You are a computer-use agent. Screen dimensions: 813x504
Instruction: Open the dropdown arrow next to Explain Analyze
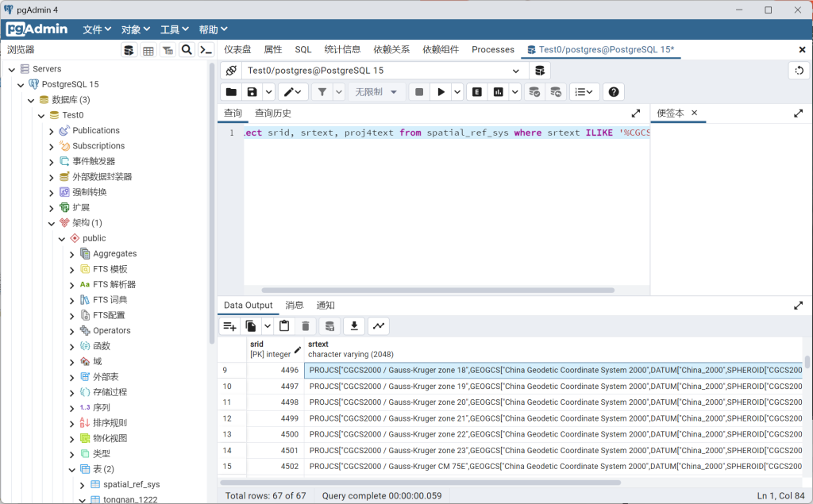tap(514, 92)
